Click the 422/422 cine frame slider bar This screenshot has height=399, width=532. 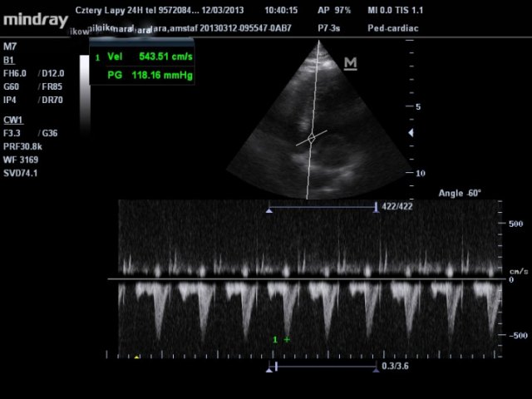[323, 207]
